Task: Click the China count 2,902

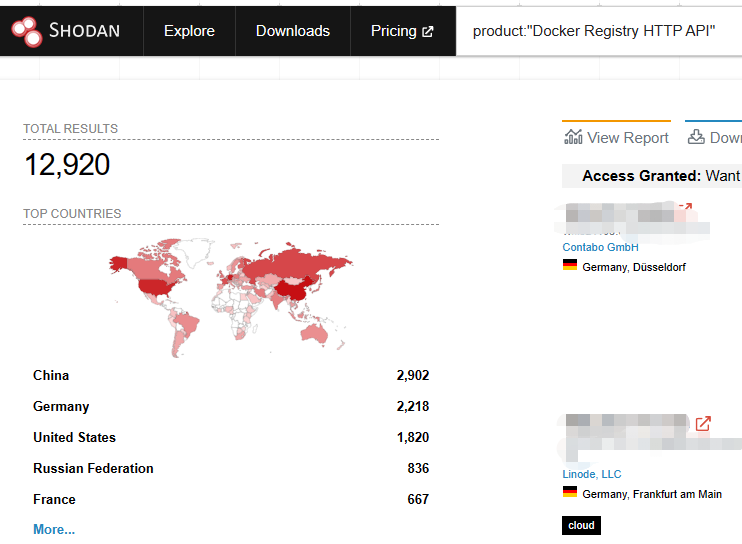Action: [413, 375]
